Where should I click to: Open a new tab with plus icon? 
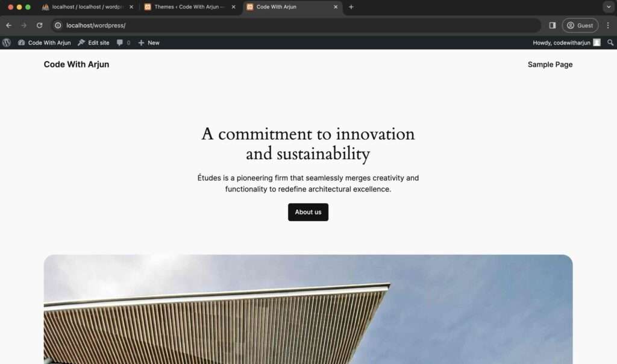point(351,7)
